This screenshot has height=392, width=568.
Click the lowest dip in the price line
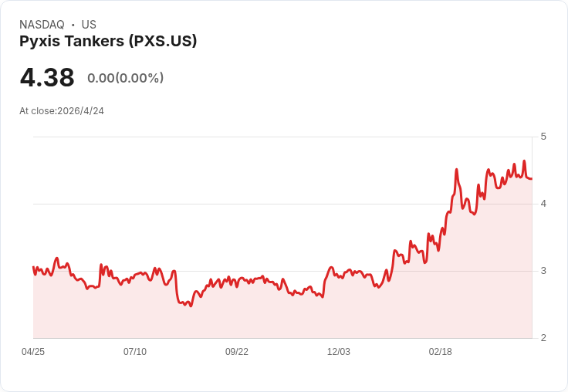(191, 306)
